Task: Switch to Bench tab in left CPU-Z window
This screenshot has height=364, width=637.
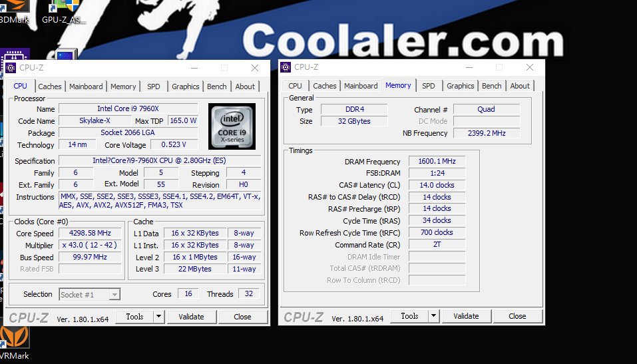Action: (x=216, y=87)
